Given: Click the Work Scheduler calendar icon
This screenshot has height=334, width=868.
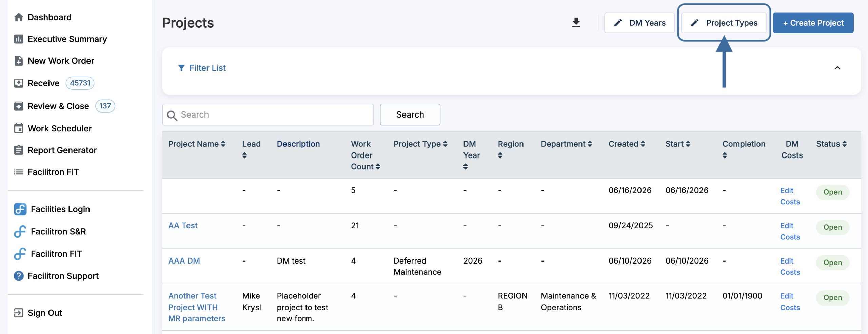Looking at the screenshot, I should [x=19, y=128].
